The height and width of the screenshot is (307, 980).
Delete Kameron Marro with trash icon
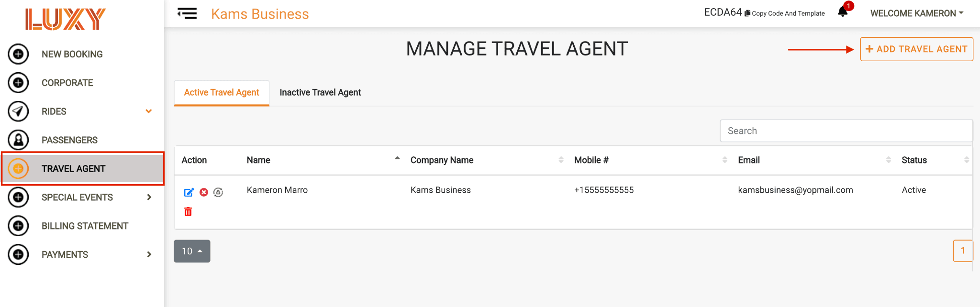(188, 211)
